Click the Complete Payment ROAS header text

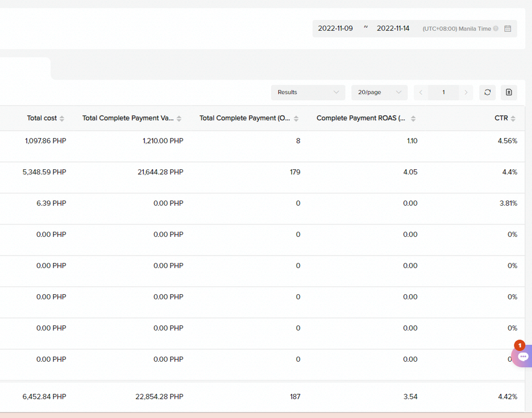361,118
